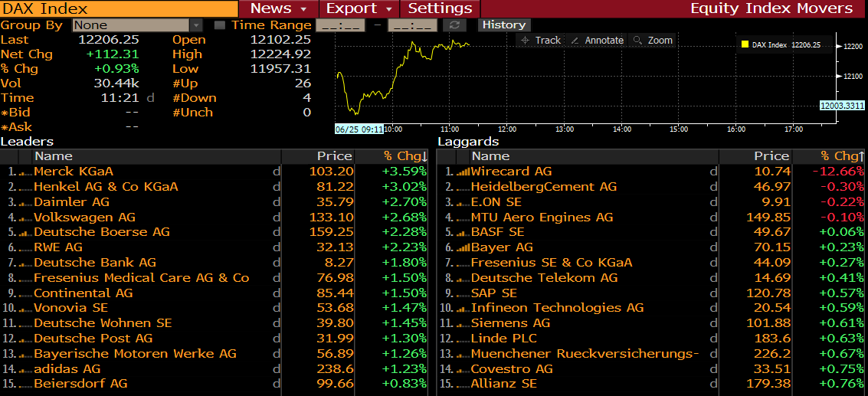
Task: Select the Annotate pencil tool
Action: [597, 41]
